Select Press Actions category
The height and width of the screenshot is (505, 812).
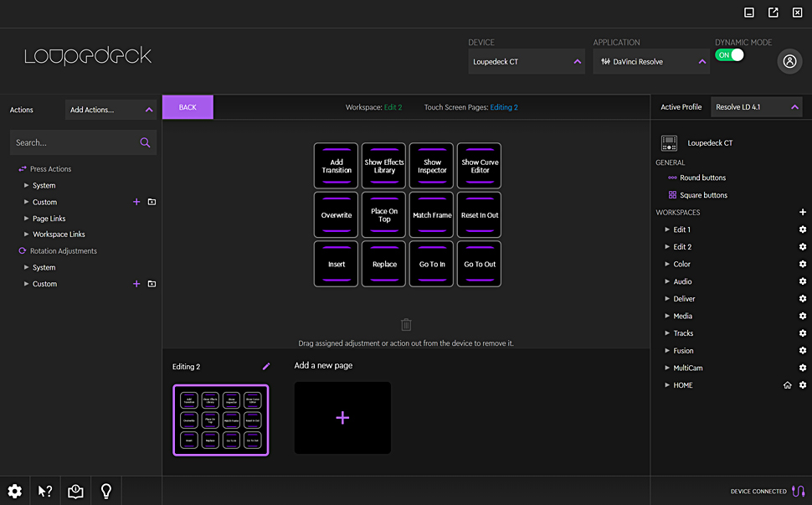(45, 169)
